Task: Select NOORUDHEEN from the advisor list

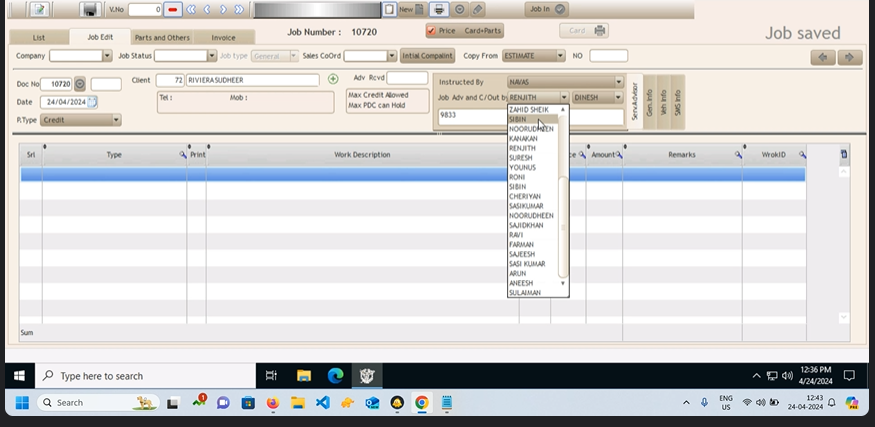Action: coord(530,215)
